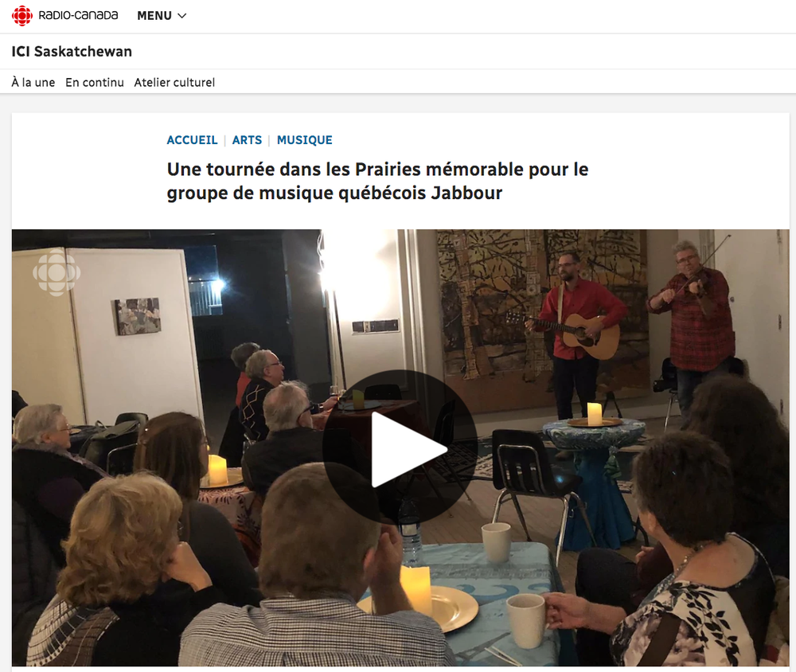Open the MENU dropdown
Viewport: 796px width, 672px height.
[162, 16]
